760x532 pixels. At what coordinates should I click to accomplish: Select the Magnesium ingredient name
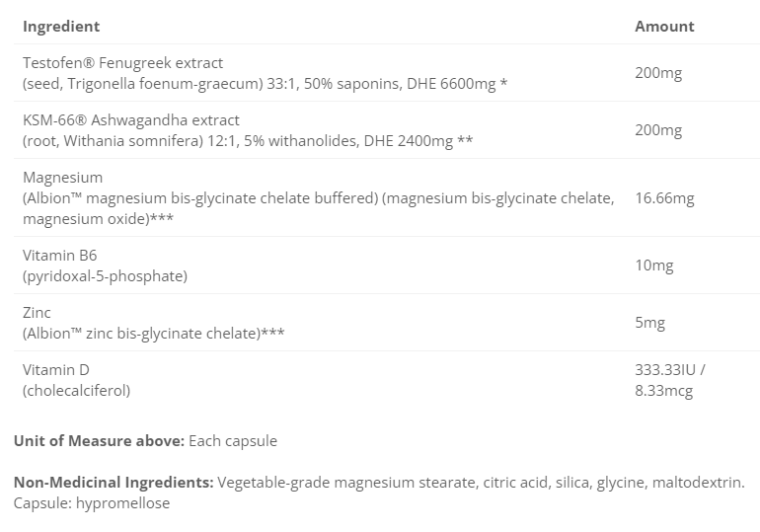(x=62, y=178)
